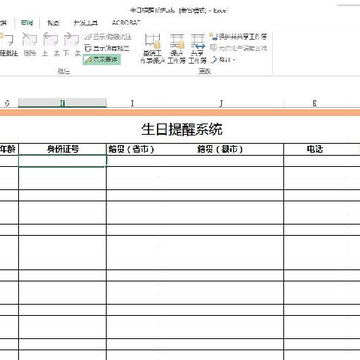Viewport: 360px width, 360px height.
Task: Open the Track Changes (修订) dropdown
Action: point(223,60)
